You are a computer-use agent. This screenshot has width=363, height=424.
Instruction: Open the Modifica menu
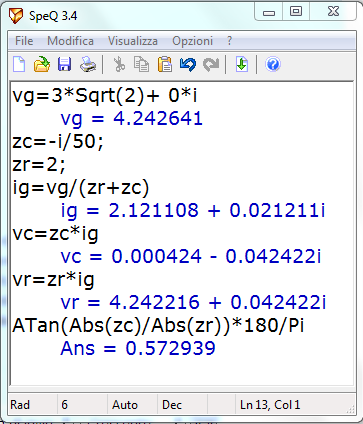[70, 41]
